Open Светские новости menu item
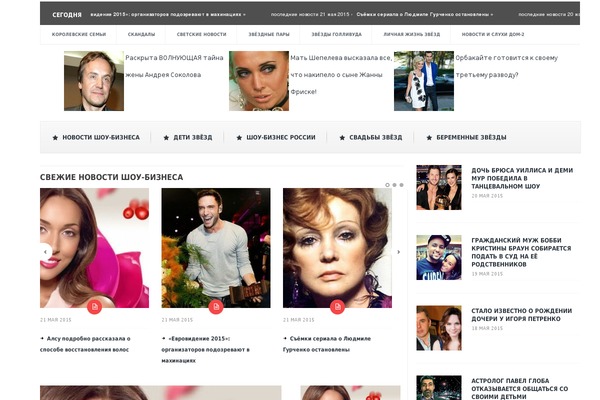 tap(201, 34)
